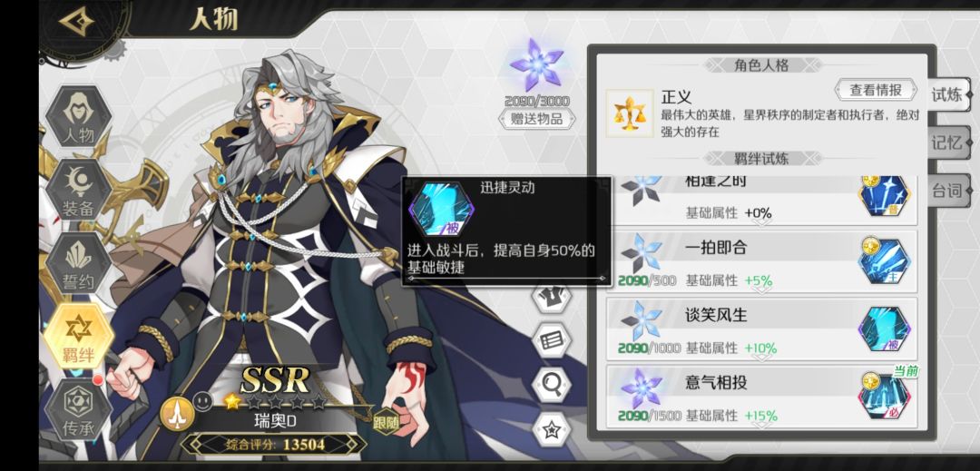Screen dimensions: 980x471
Task: Toggle the 跟随 follow badge
Action: click(x=387, y=422)
